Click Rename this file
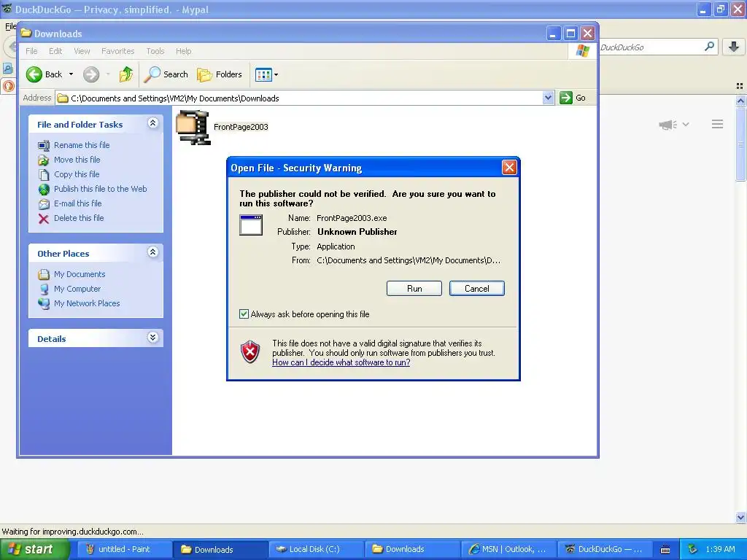The width and height of the screenshot is (747, 560). point(82,145)
